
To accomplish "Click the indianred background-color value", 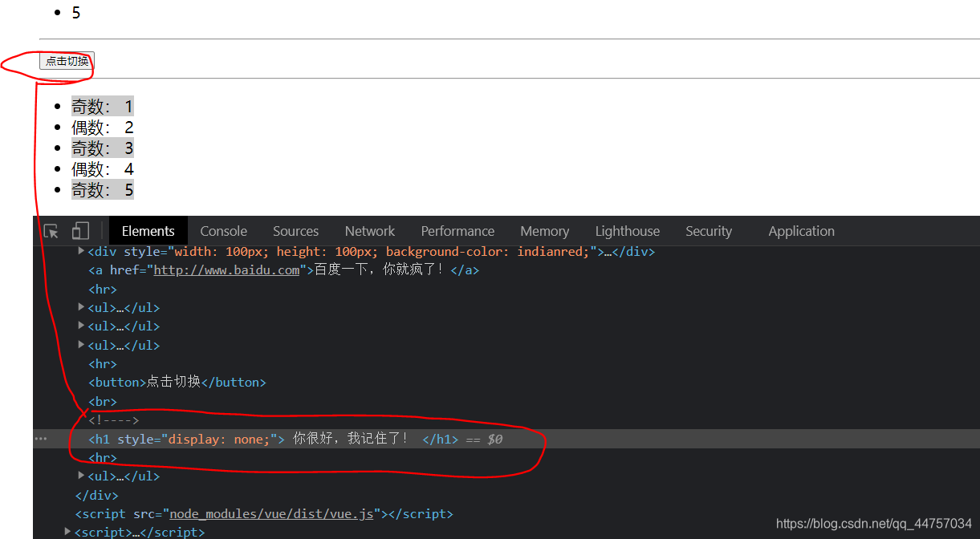I will pyautogui.click(x=551, y=251).
